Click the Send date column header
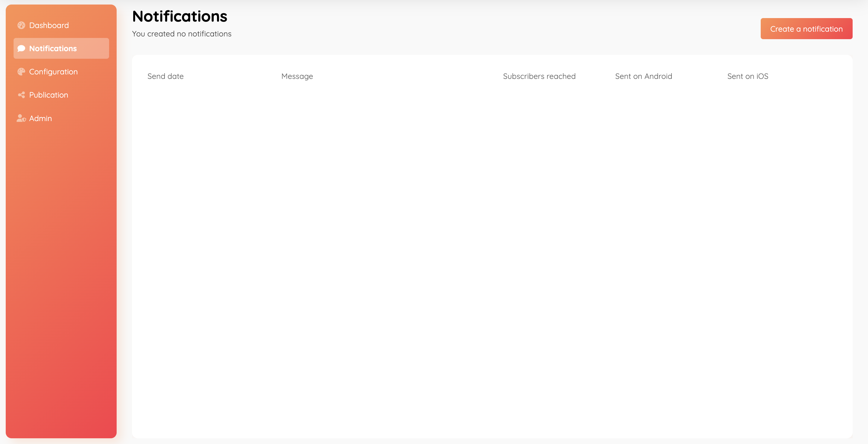The width and height of the screenshot is (868, 444). pos(165,76)
